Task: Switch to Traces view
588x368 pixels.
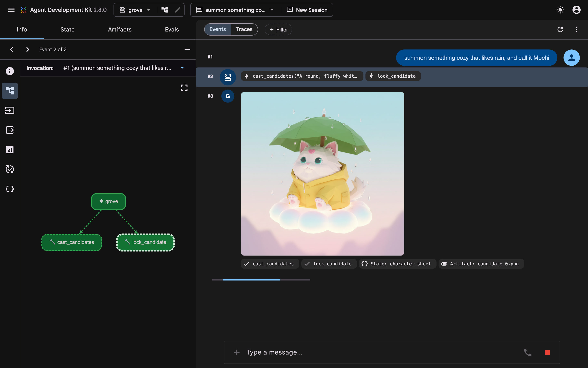Action: pyautogui.click(x=244, y=29)
